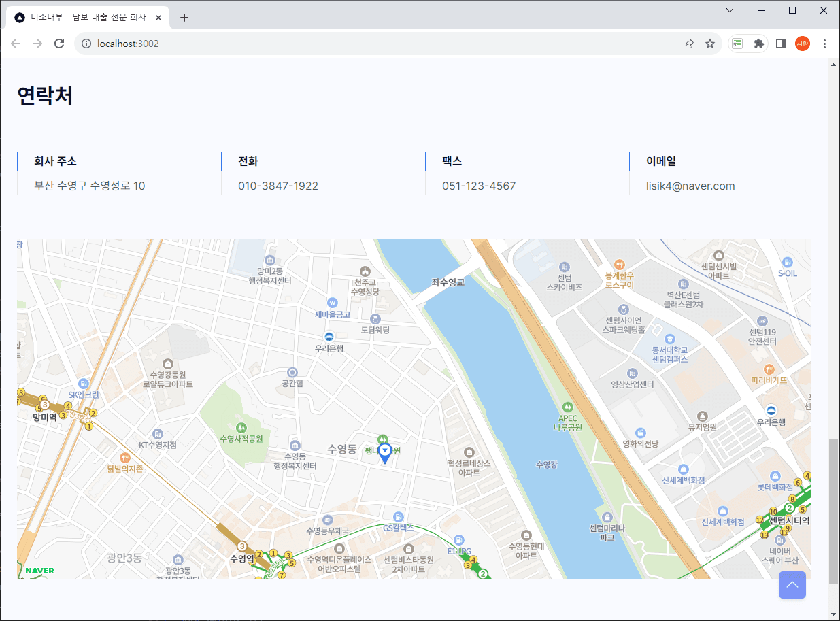Screen dimensions: 840x621
Task: Click the address bar showing localhost:3002
Action: click(381, 44)
